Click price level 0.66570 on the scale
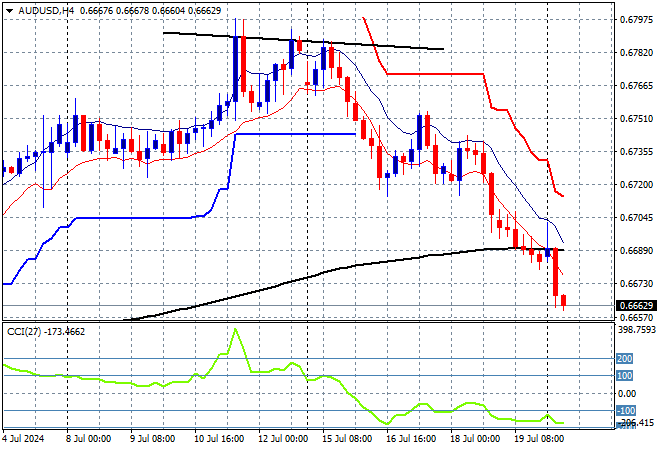The image size is (660, 450). pyautogui.click(x=636, y=317)
